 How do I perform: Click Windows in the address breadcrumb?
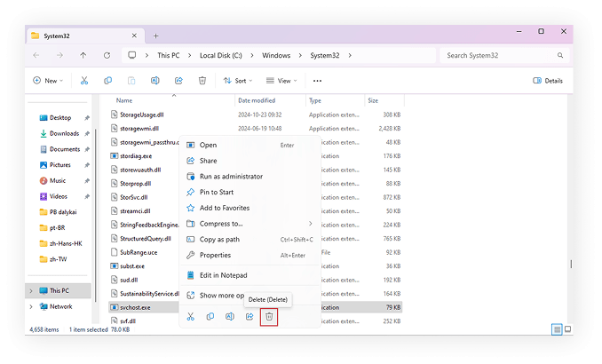[275, 55]
